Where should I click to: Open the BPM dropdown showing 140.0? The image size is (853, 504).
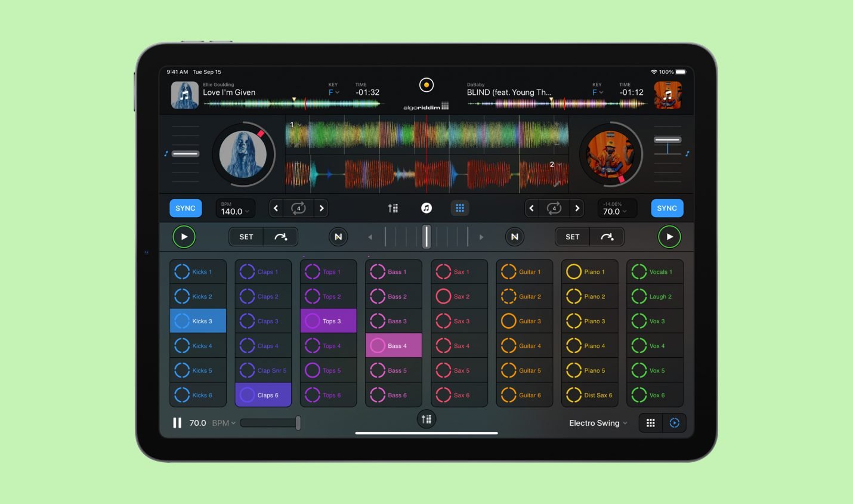click(235, 208)
